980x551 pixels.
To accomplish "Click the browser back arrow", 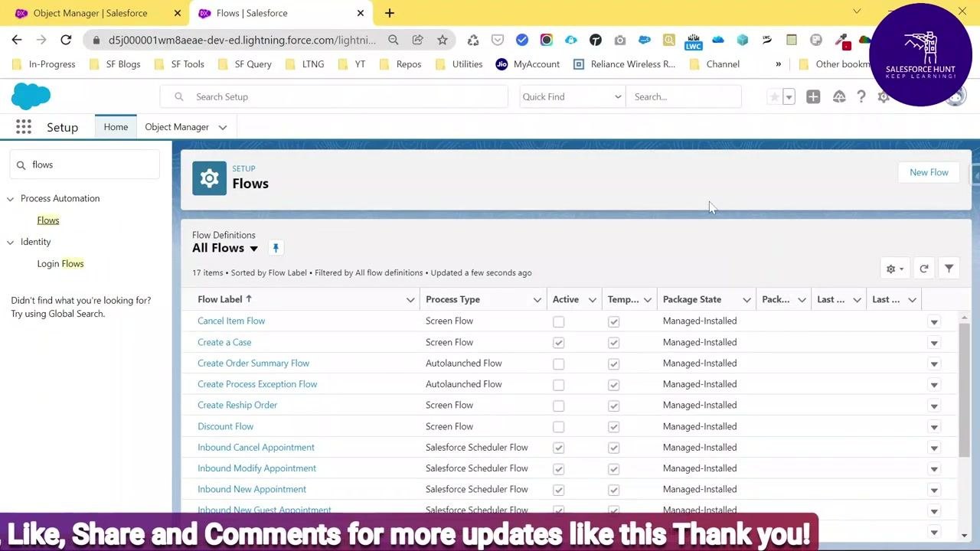I will tap(17, 40).
